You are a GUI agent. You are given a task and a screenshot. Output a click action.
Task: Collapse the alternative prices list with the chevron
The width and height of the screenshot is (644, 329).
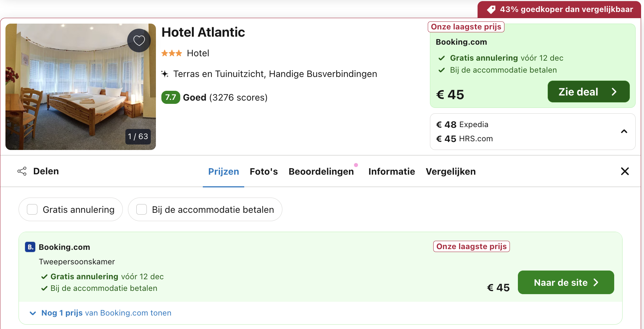tap(624, 131)
